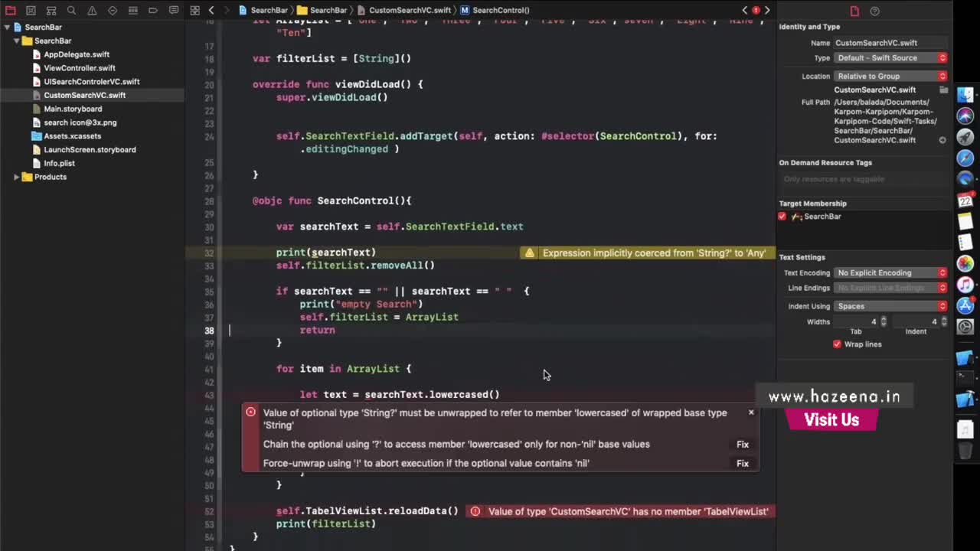The width and height of the screenshot is (980, 551).
Task: Select SearchBar folder in the jump bar
Action: (322, 10)
